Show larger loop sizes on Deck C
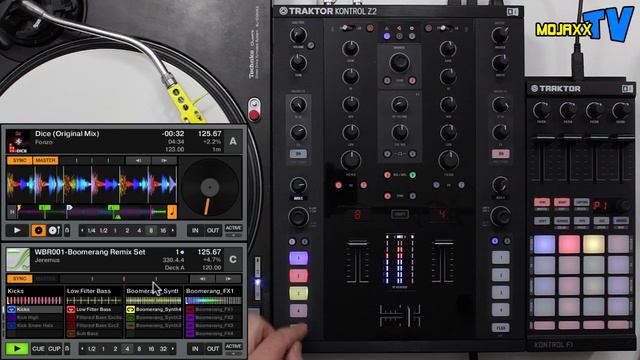This screenshot has width=640, height=360. tap(173, 349)
